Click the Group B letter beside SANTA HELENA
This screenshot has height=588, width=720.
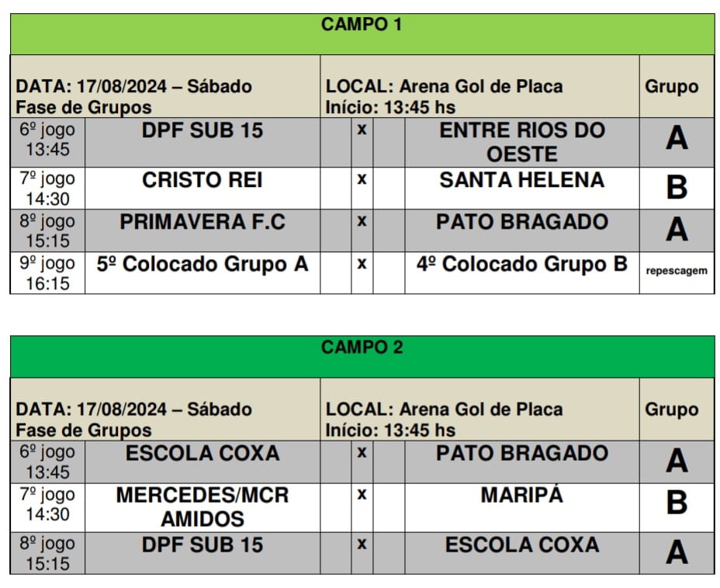coord(677,188)
